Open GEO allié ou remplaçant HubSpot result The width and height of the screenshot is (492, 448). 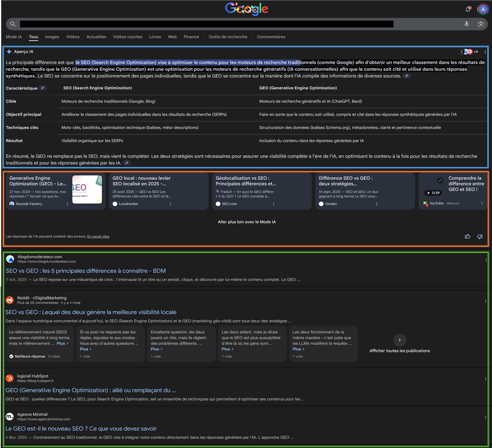(x=91, y=390)
